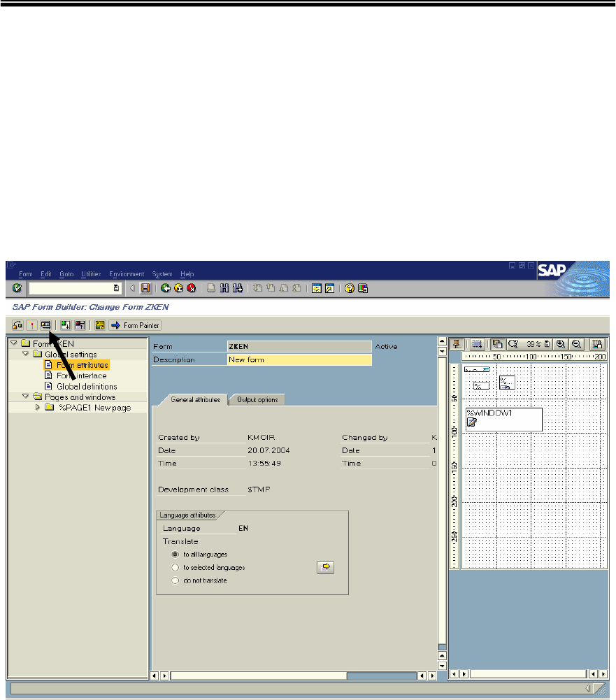Open the Goto menu
This screenshot has height=700, width=616.
pos(66,274)
